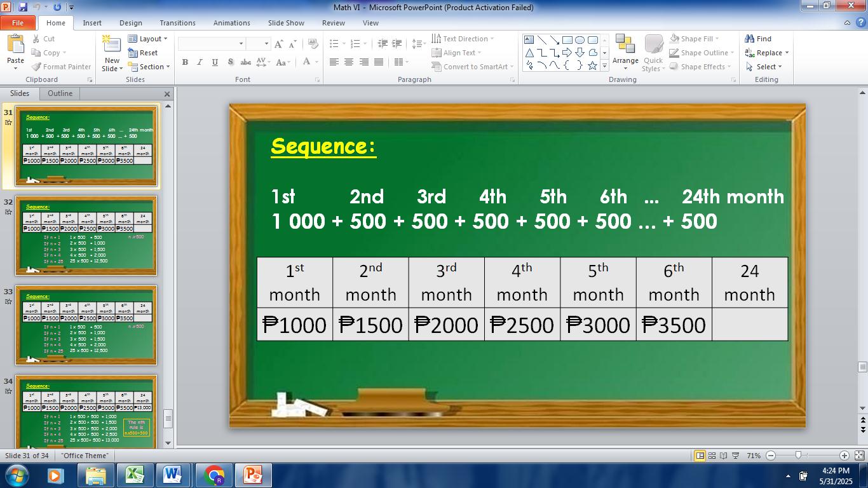This screenshot has height=488, width=868.
Task: Click the Find binoculars command
Action: pos(759,39)
